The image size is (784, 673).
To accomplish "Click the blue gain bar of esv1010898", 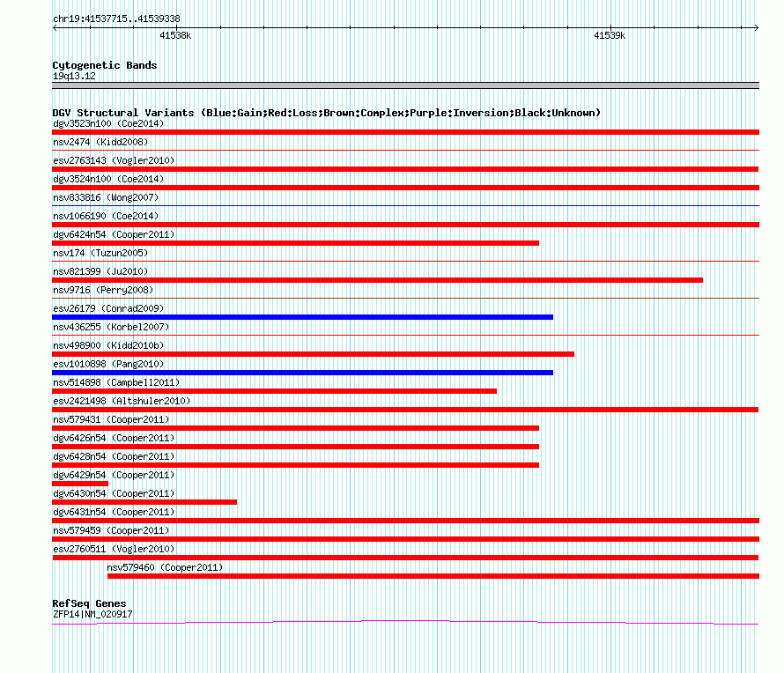I will pyautogui.click(x=302, y=373).
